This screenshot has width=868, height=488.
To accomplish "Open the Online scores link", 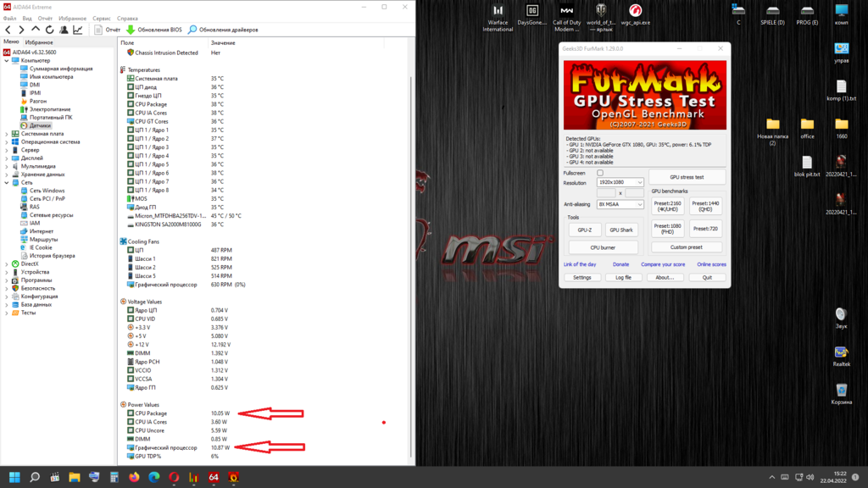I will 711,264.
